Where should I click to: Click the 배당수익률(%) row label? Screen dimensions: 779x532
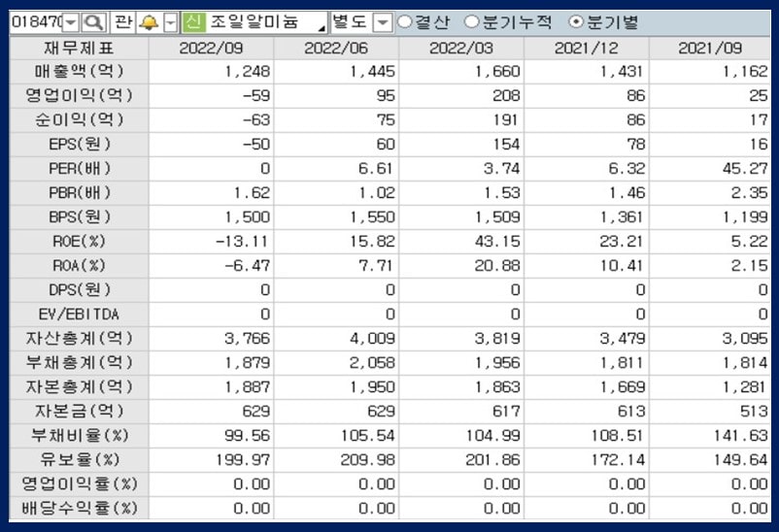pyautogui.click(x=79, y=508)
